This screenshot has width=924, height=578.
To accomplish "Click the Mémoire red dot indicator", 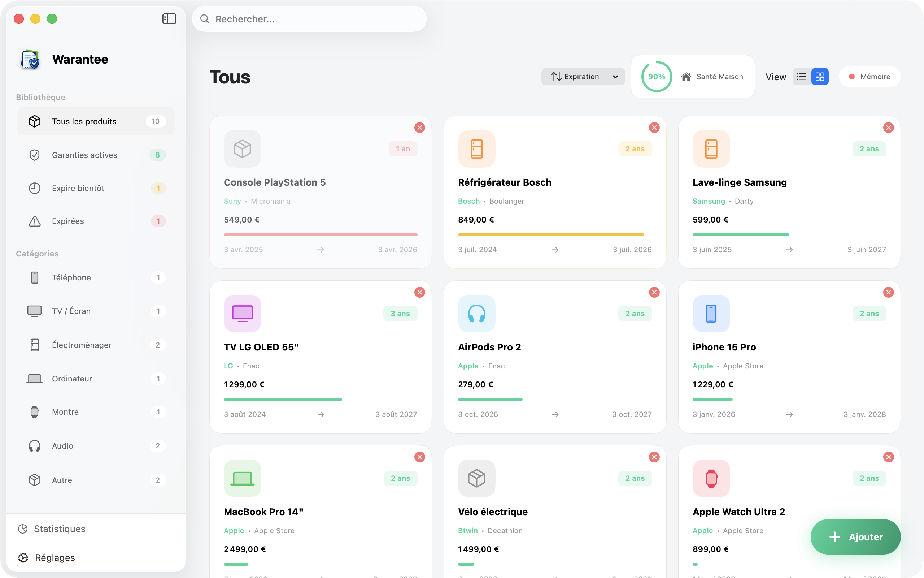I will pyautogui.click(x=851, y=77).
